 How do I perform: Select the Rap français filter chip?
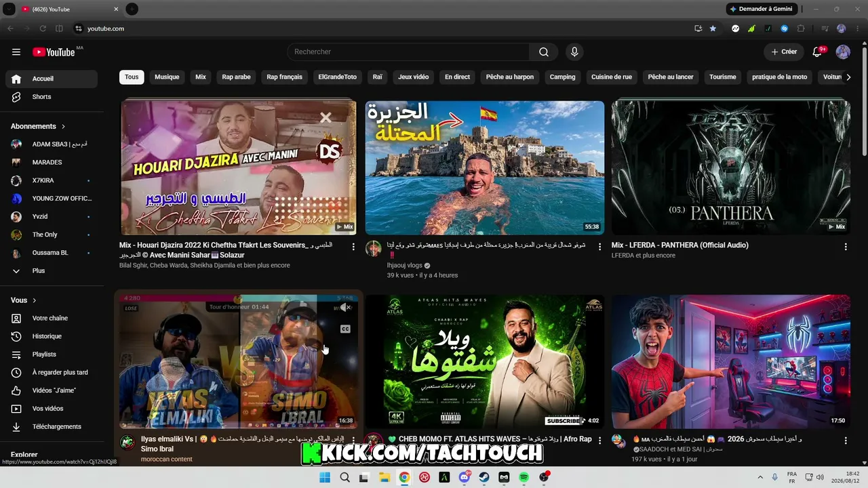[x=285, y=77]
